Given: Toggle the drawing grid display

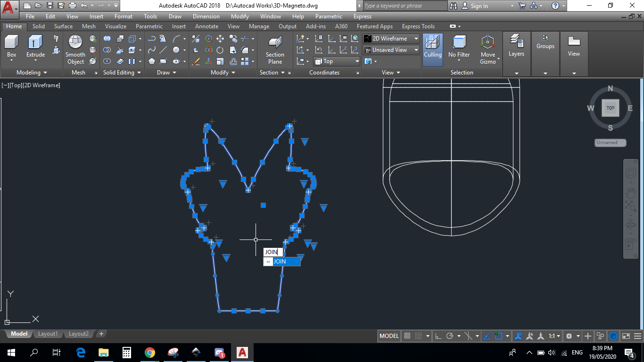Looking at the screenshot, I should (408, 336).
